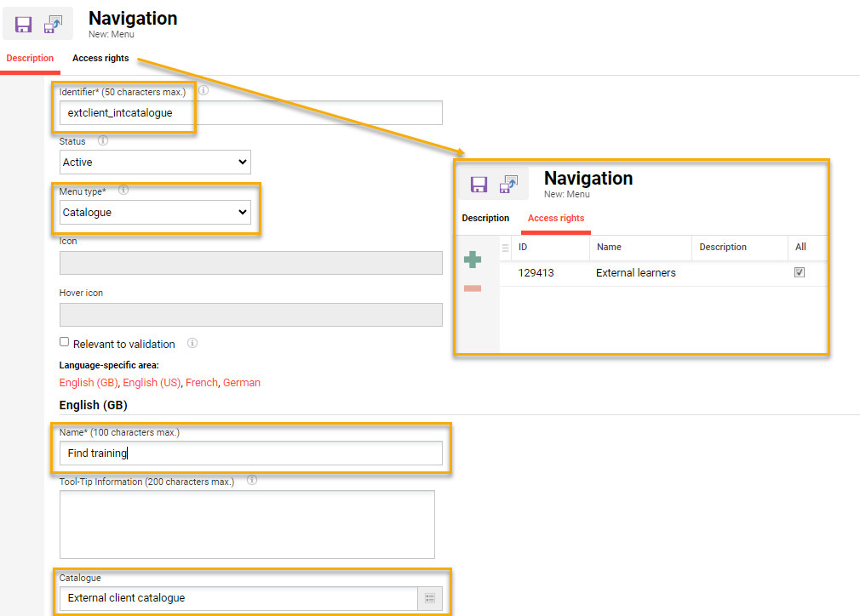
Task: Click info icon next to Menu type
Action: 123,191
